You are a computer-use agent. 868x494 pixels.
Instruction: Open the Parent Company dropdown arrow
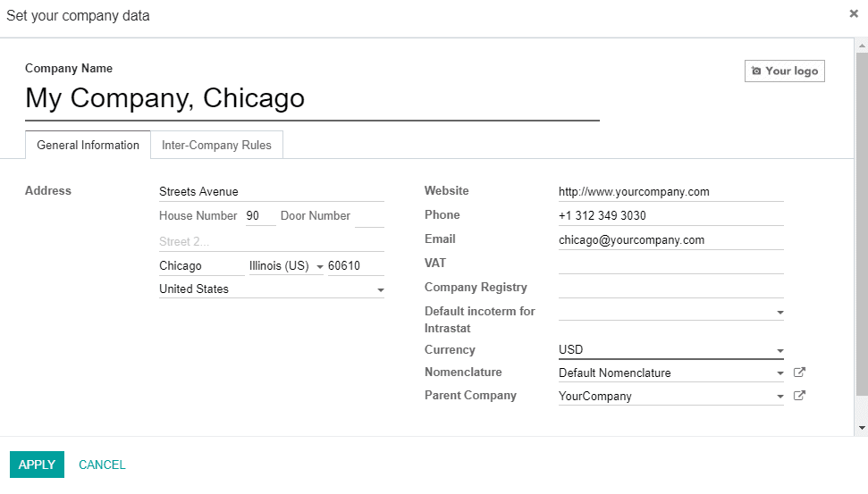[x=780, y=397]
